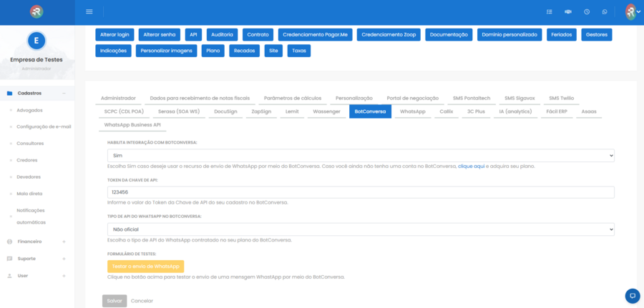Click the Empresa de Testes avatar circle
The height and width of the screenshot is (308, 644).
pyautogui.click(x=36, y=40)
